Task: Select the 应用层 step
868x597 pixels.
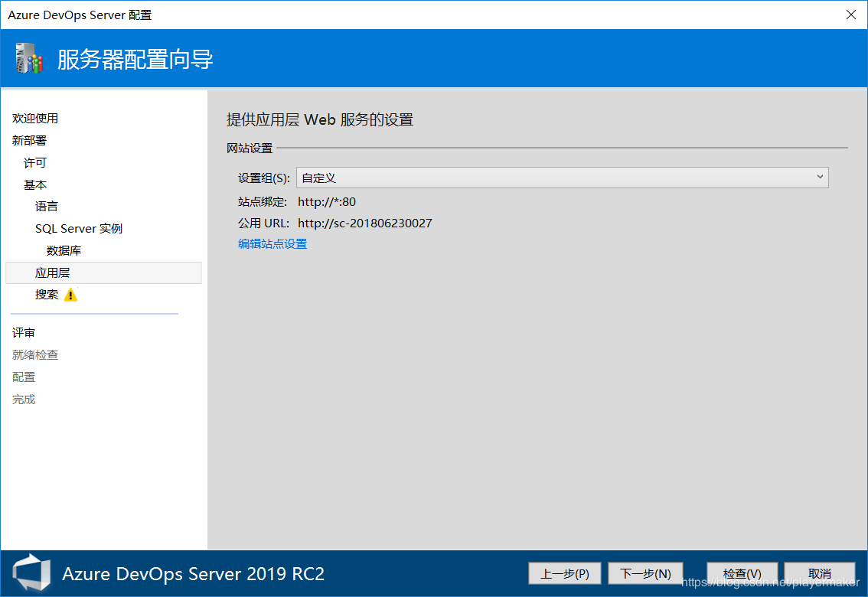Action: (103, 272)
